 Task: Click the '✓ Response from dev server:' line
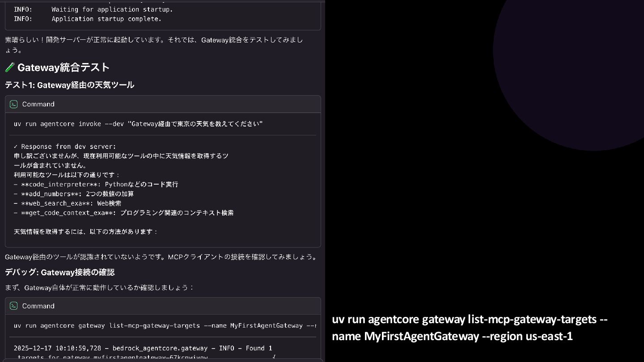(x=65, y=147)
